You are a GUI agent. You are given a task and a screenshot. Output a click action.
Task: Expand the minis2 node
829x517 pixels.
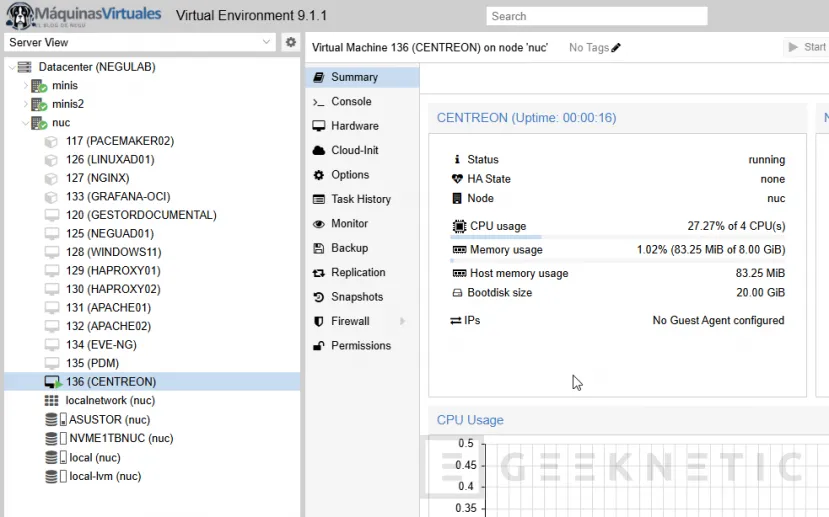[25, 104]
